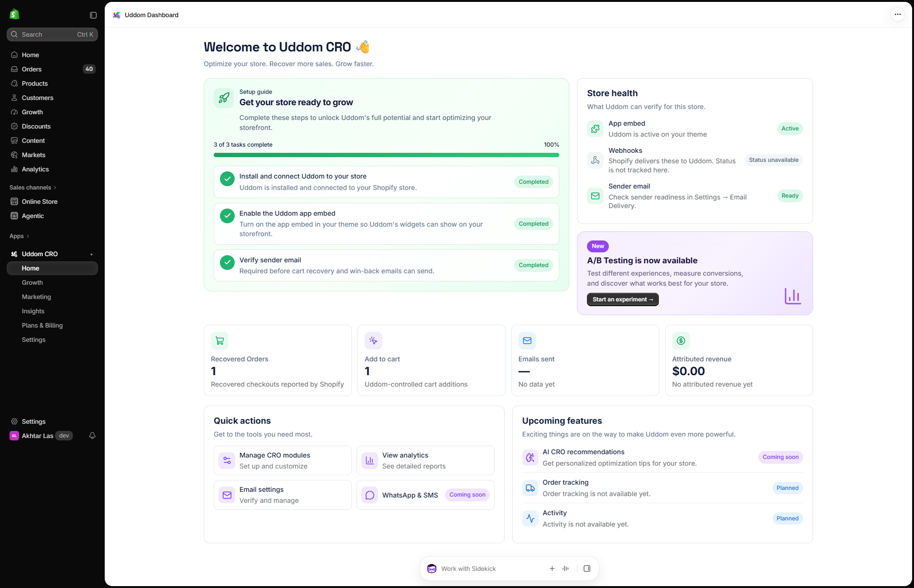Click the setup tasks progress bar
Screen dimensions: 914x588
pyautogui.click(x=387, y=155)
